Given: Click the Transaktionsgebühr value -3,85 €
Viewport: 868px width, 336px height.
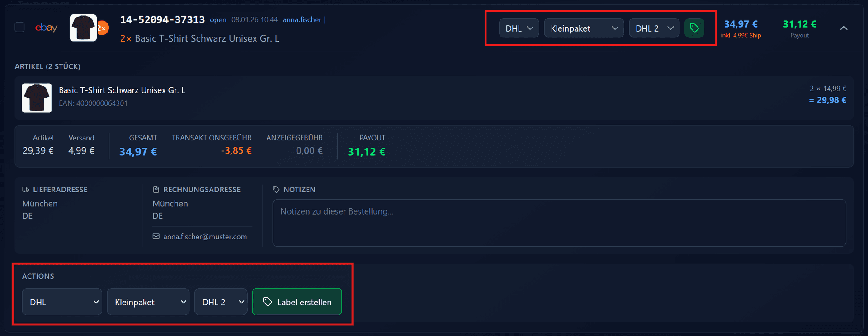Looking at the screenshot, I should 236,150.
